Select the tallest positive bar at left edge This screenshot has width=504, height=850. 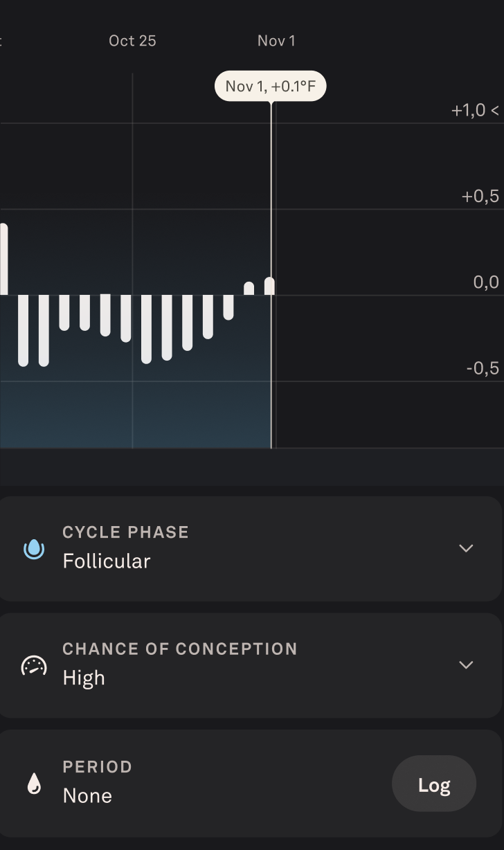pyautogui.click(x=3, y=260)
